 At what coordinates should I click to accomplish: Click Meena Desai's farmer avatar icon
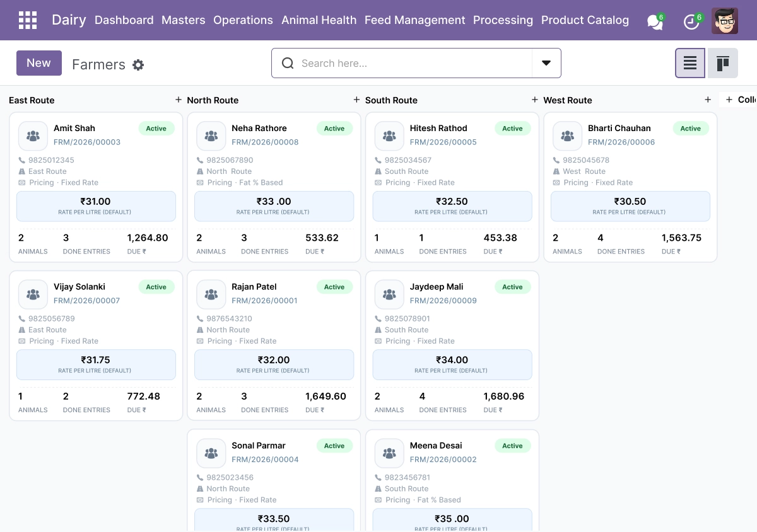click(390, 453)
